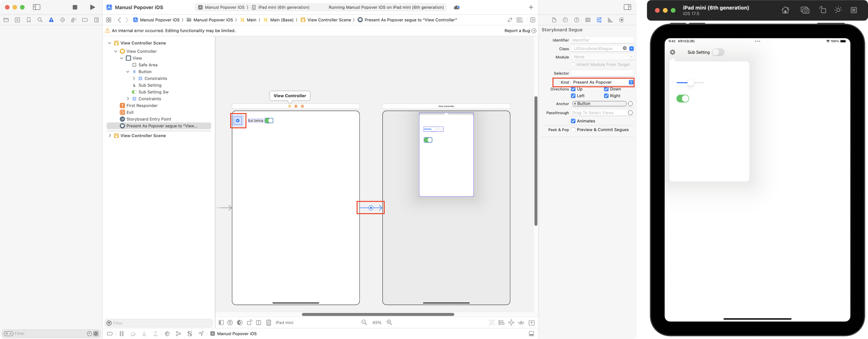Open the Find navigator magnifier icon
Screen dimensions: 868x339
coord(40,20)
